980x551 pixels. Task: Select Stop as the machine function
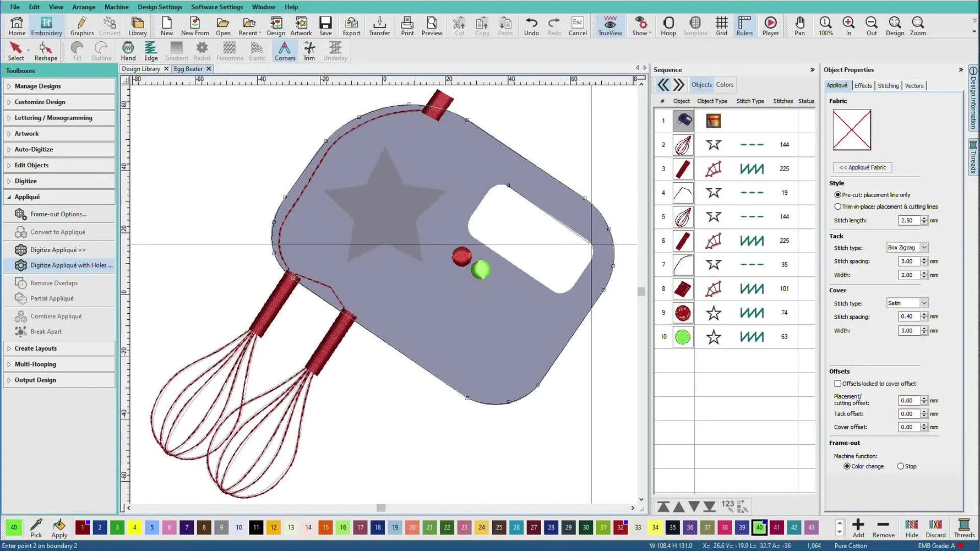click(x=900, y=466)
